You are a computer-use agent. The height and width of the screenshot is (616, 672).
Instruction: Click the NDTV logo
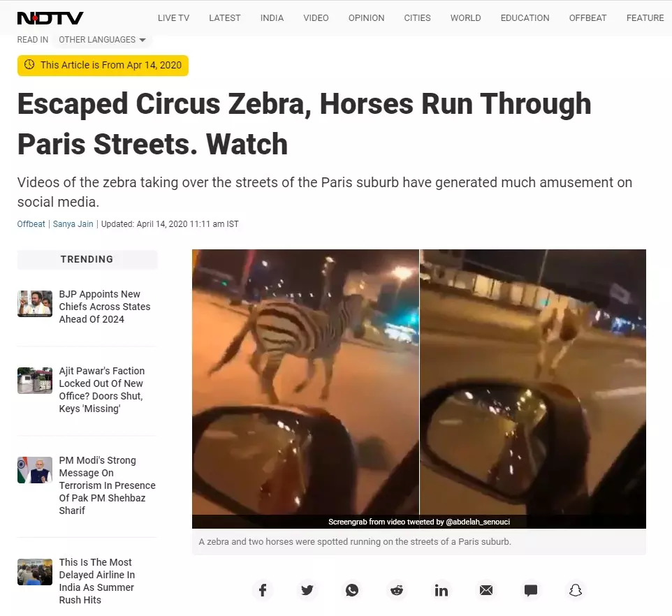50,18
